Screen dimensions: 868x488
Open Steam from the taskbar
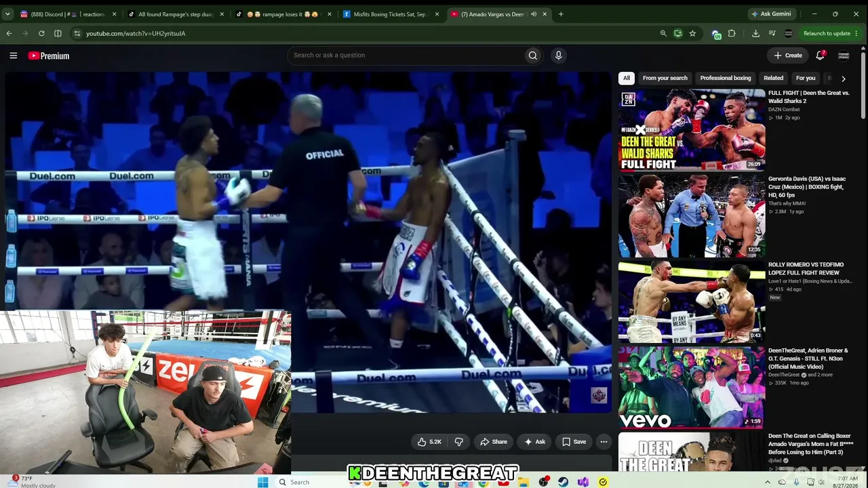tap(563, 482)
